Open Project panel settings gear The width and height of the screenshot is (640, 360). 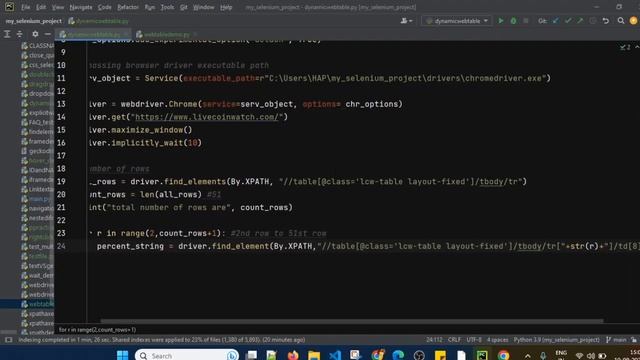pyautogui.click(x=35, y=34)
